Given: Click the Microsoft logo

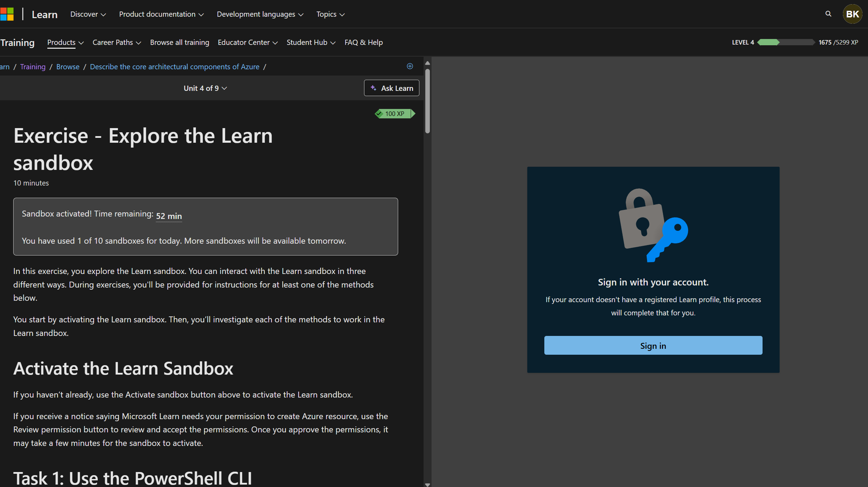Looking at the screenshot, I should tap(7, 14).
